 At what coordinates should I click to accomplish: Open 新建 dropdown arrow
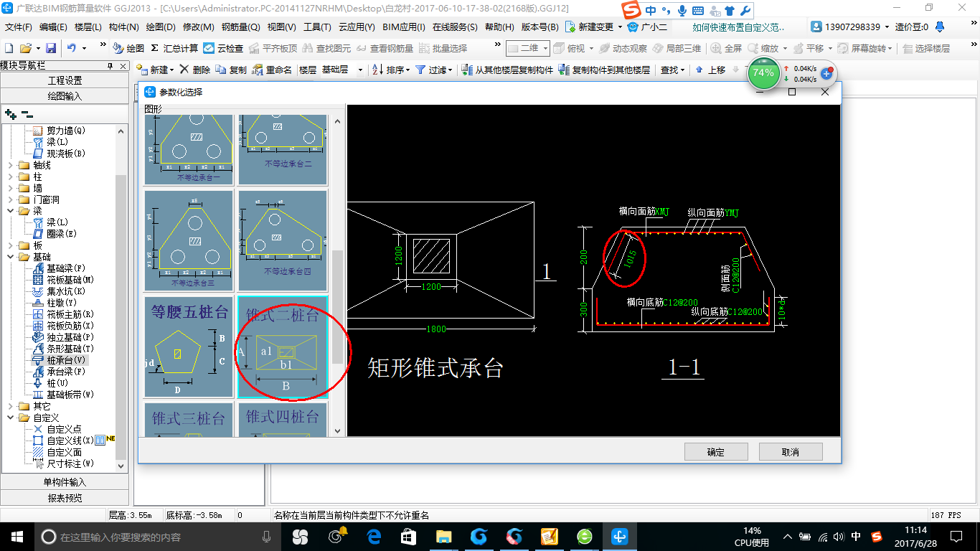tap(172, 70)
